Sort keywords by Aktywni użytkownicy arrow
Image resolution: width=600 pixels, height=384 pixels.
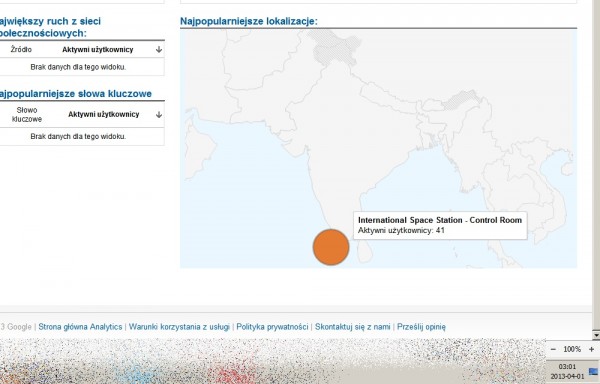tap(159, 114)
